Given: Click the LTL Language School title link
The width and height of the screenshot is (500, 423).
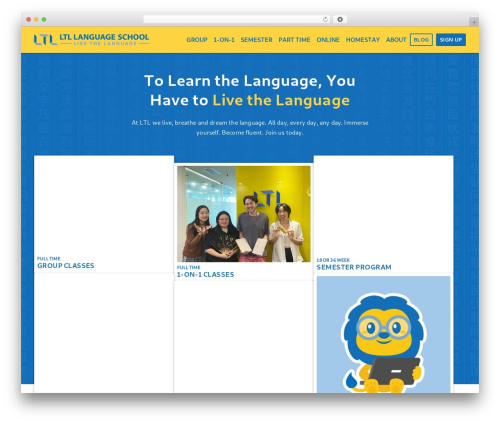Looking at the screenshot, I should coord(104,37).
